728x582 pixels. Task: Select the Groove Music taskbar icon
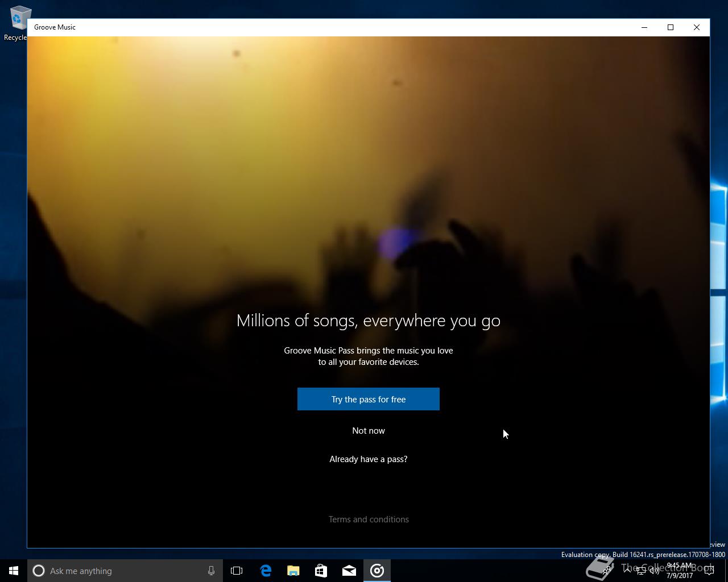(377, 571)
